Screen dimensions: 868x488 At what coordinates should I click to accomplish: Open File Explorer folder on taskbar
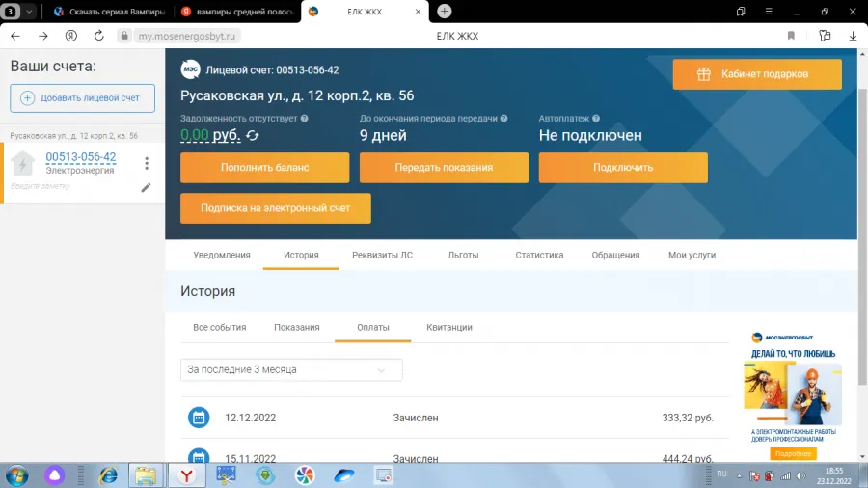(146, 475)
